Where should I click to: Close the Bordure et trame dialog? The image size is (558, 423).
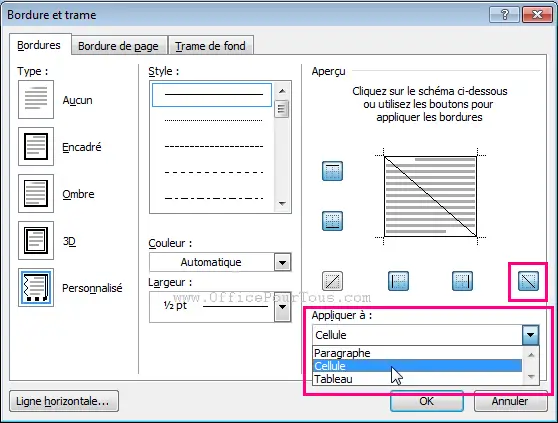(x=537, y=15)
